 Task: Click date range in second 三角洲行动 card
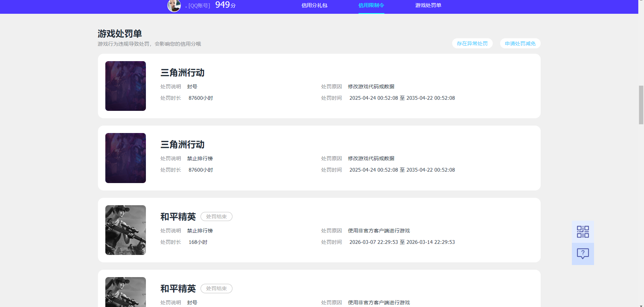(402, 170)
